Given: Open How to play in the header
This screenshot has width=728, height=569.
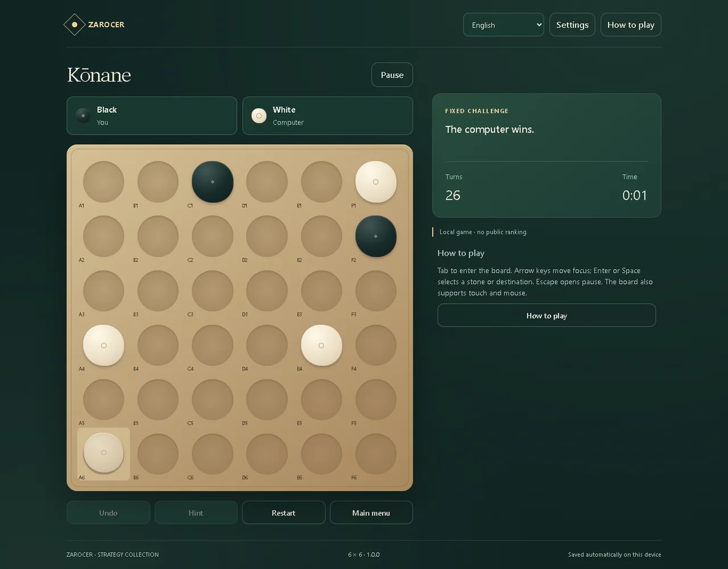Looking at the screenshot, I should [631, 24].
